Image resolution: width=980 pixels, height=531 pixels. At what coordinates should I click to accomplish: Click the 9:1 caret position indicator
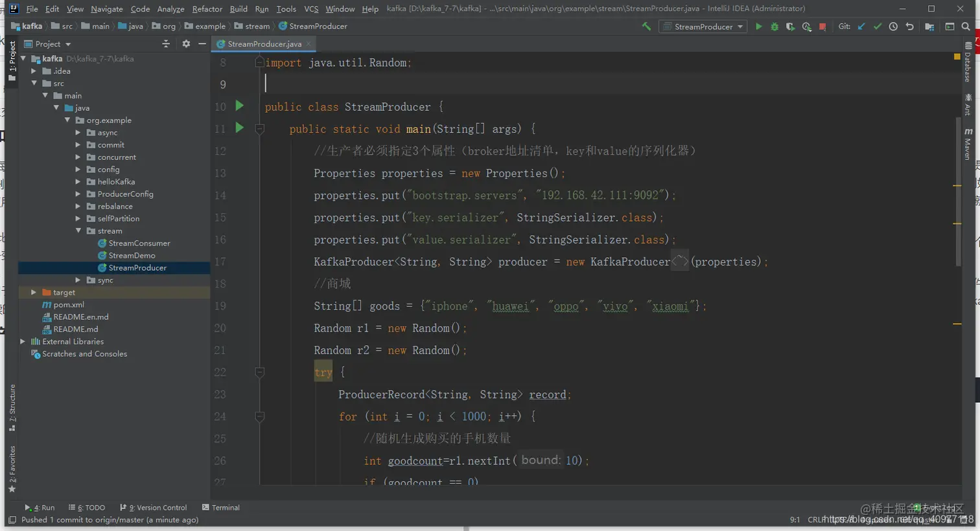click(x=795, y=520)
